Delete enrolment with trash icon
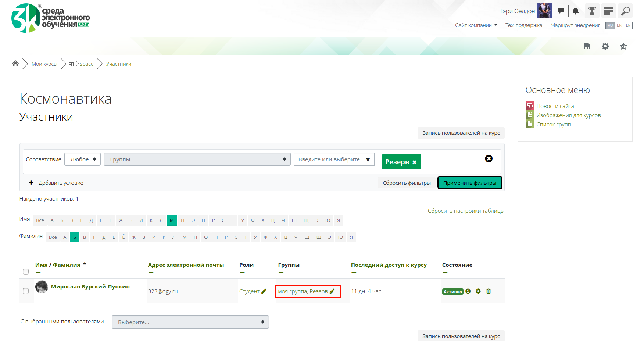 (489, 291)
